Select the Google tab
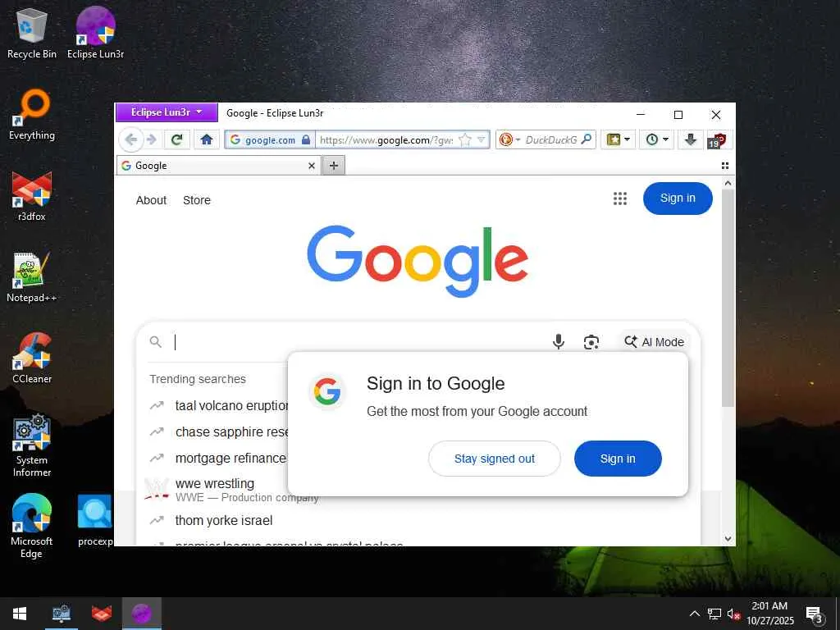Viewport: 840px width, 630px height. 218,166
